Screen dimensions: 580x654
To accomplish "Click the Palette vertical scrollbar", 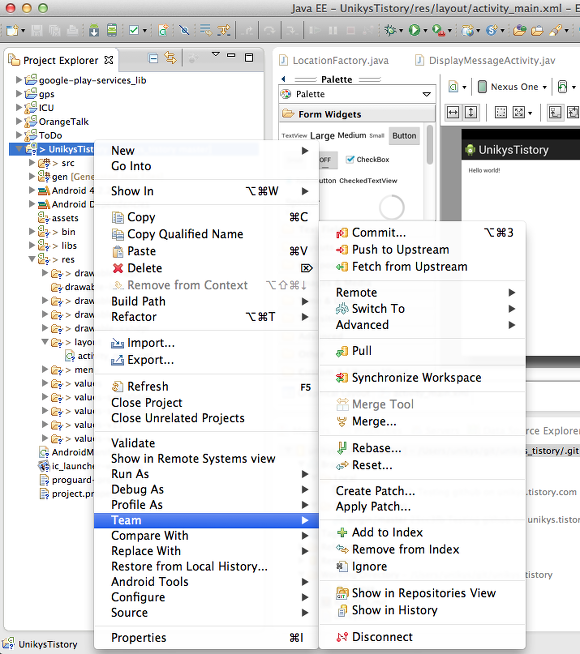I will (430, 145).
